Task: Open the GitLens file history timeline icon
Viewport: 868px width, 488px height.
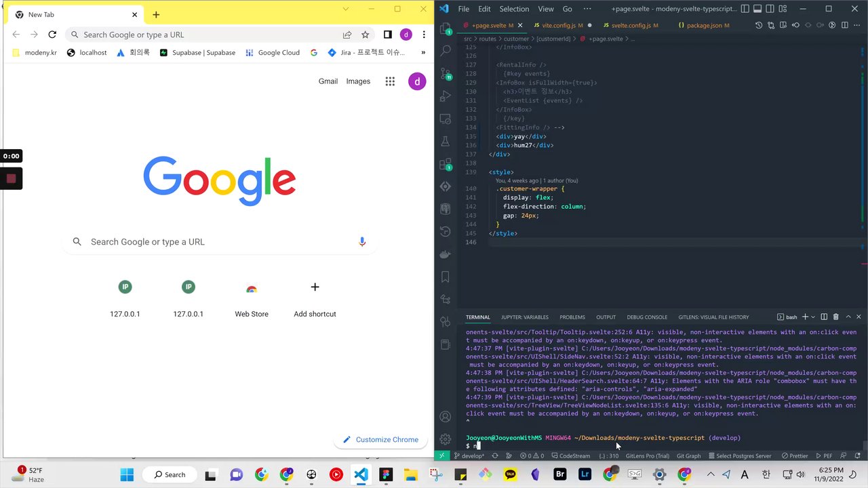Action: (759, 25)
